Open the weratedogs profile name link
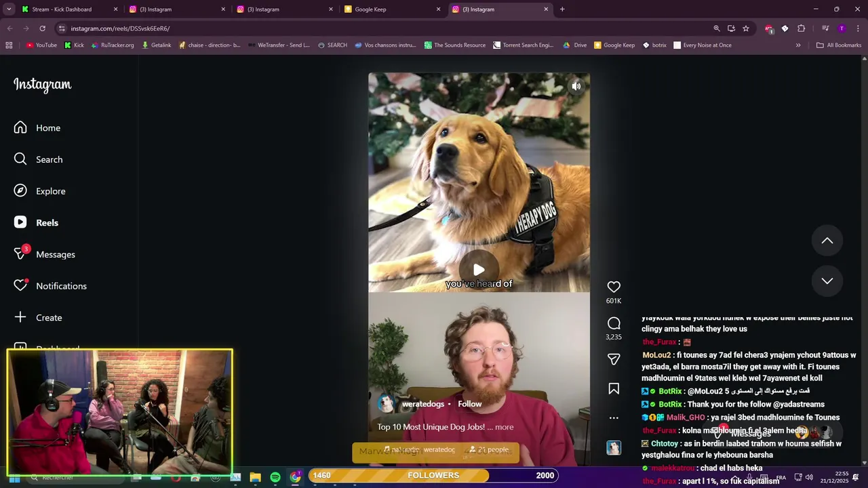 tap(423, 404)
